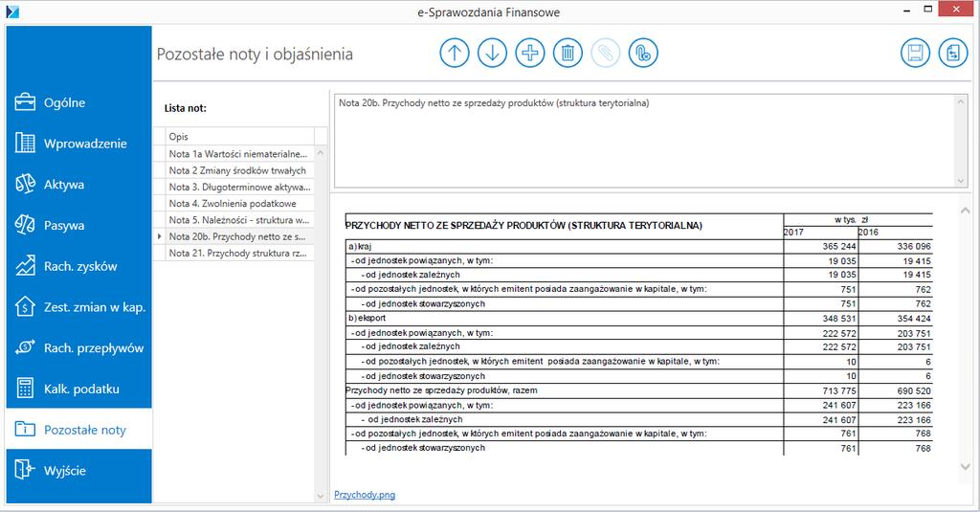Open the Wprowadzenie section

coord(78,144)
